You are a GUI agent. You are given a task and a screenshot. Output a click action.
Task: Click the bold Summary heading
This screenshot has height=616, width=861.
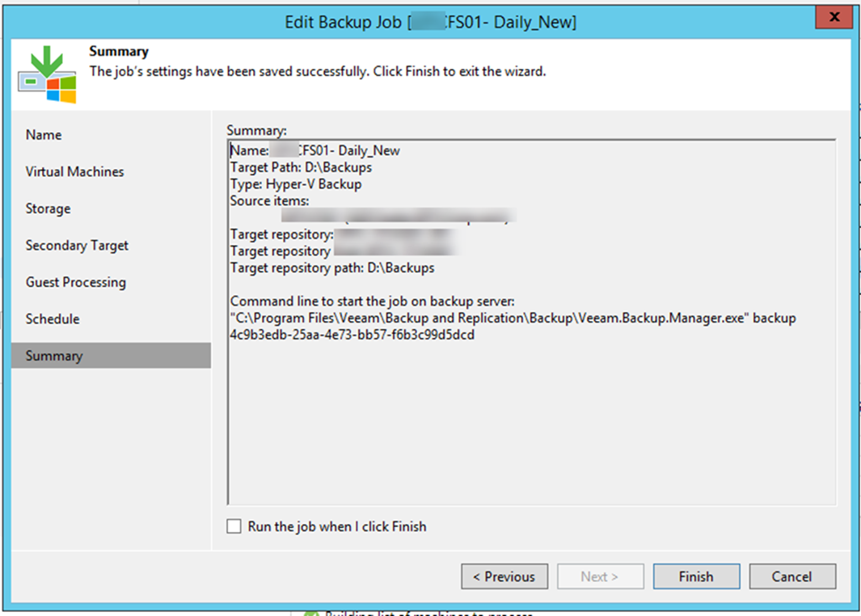[x=119, y=52]
